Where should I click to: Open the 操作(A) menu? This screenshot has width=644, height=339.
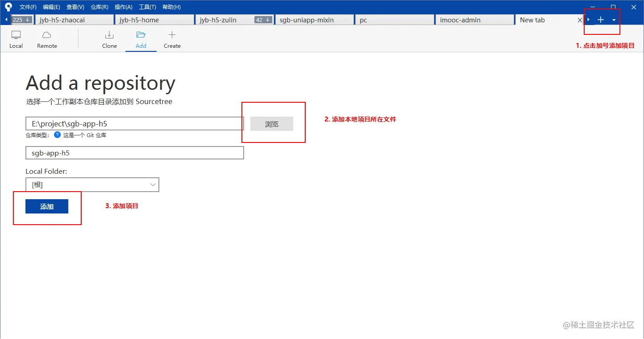[124, 7]
